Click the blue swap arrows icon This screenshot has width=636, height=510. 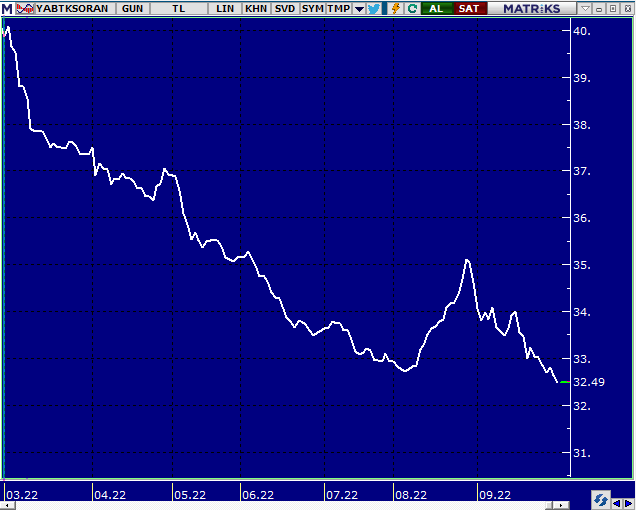tap(601, 499)
